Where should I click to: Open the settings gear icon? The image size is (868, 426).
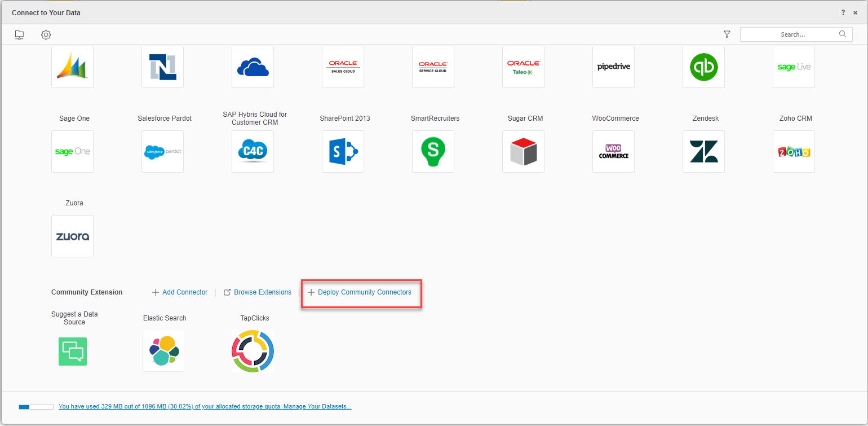click(x=46, y=35)
